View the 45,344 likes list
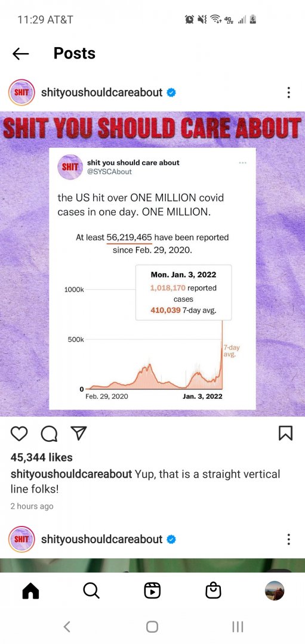Image resolution: width=305 pixels, height=644 pixels. pos(42,457)
